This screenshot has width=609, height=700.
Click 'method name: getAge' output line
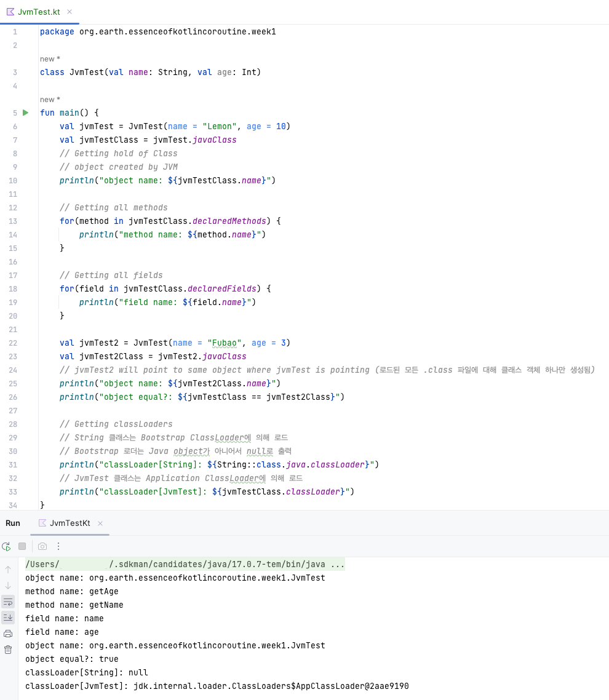pyautogui.click(x=72, y=592)
